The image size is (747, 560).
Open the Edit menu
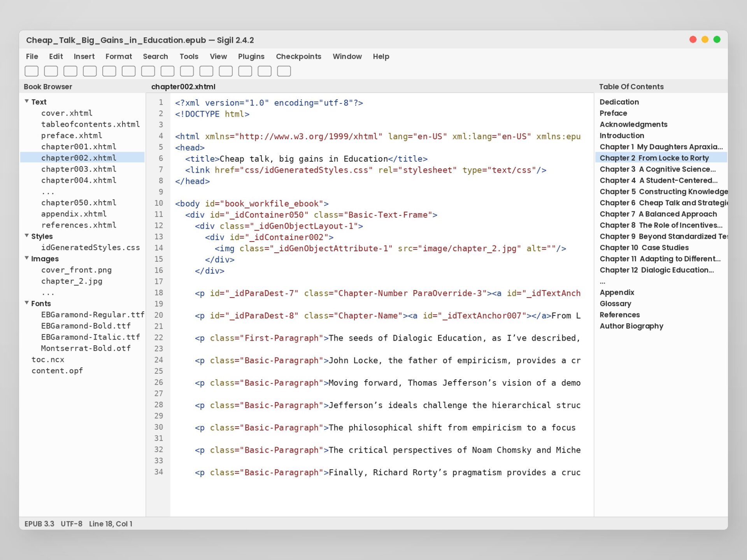tap(56, 56)
